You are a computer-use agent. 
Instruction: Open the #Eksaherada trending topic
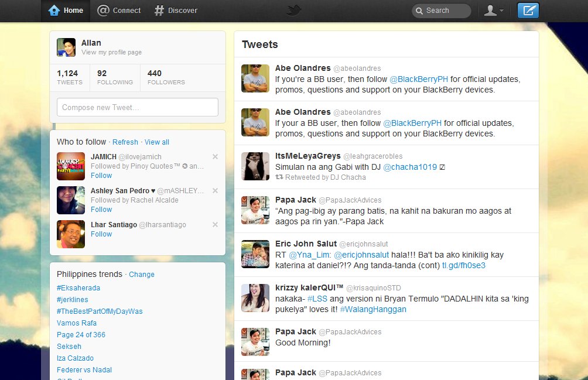[x=77, y=287]
